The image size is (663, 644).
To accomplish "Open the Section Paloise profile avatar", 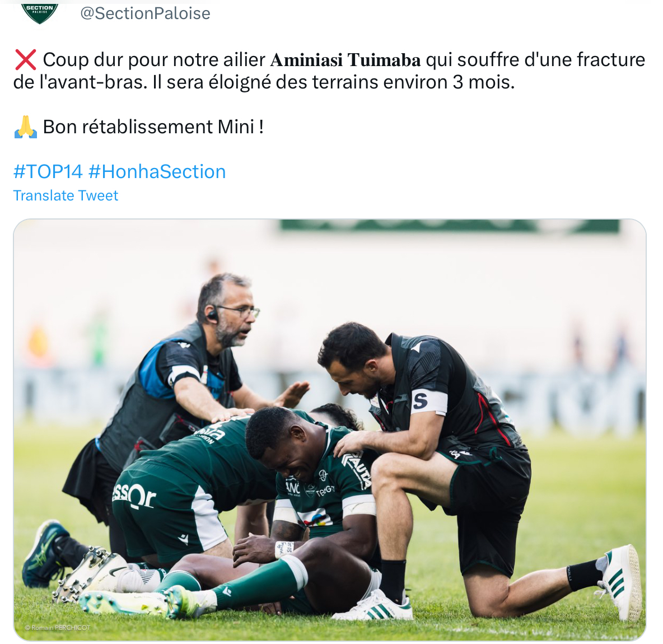I will 39,13.
